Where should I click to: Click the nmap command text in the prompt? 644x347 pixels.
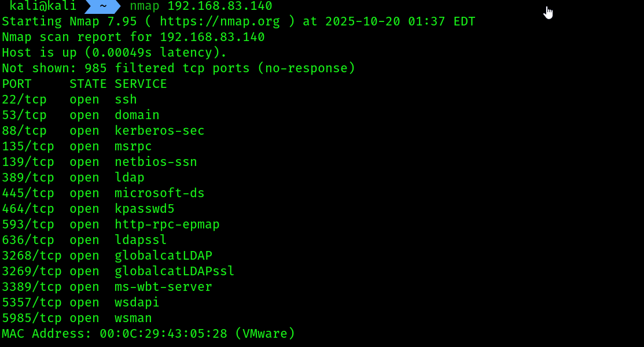click(x=145, y=6)
